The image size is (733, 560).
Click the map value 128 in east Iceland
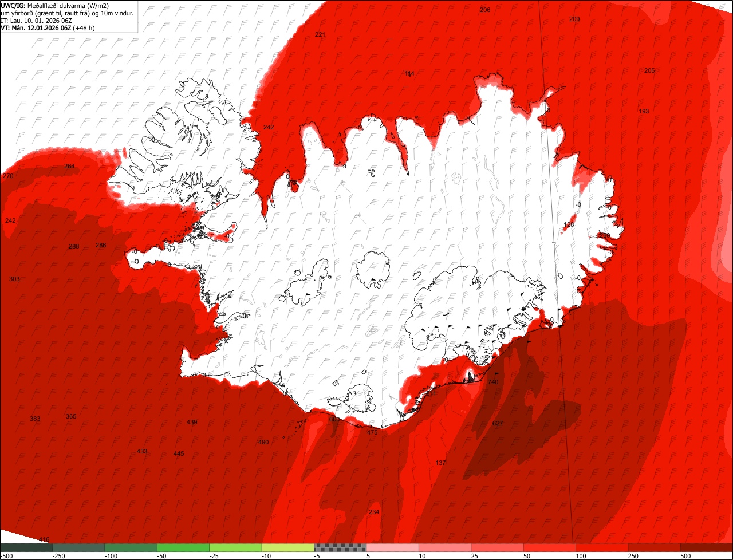click(x=569, y=224)
